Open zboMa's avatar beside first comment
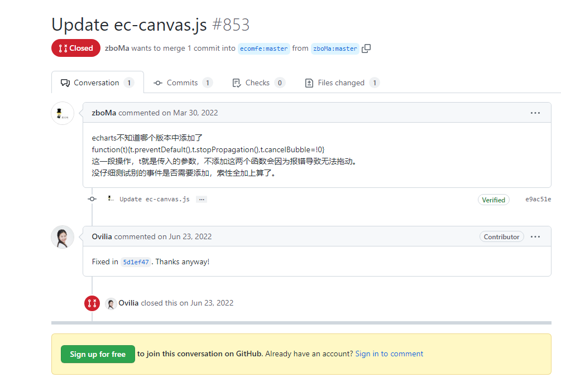Viewport: 561px width, 392px height. (x=63, y=113)
